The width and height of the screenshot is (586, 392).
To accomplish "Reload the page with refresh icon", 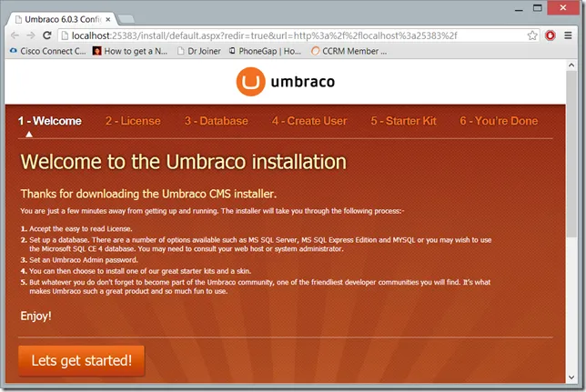I will coord(47,35).
